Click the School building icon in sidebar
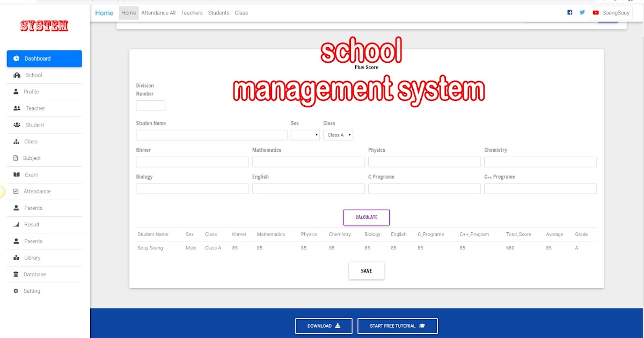644x338 pixels. coord(17,75)
